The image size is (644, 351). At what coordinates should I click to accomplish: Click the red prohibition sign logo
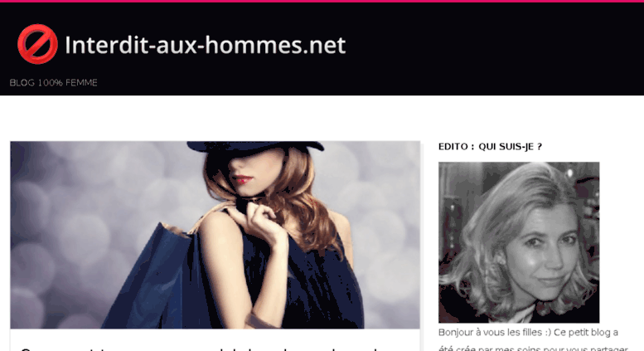pos(37,44)
